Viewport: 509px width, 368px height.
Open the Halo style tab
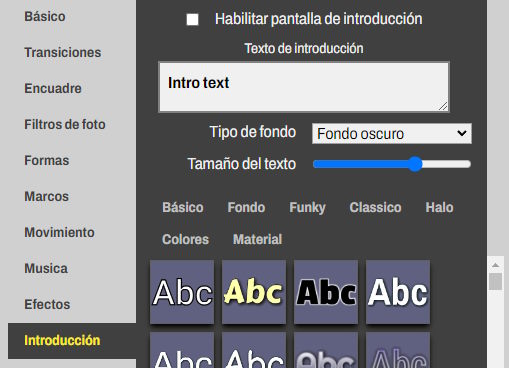click(x=439, y=207)
